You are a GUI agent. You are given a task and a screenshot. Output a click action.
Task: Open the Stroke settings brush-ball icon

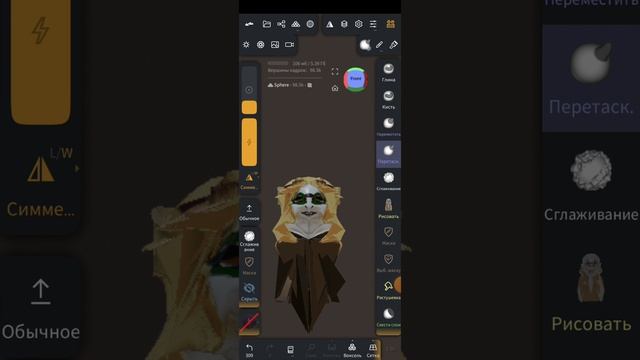[x=365, y=44]
